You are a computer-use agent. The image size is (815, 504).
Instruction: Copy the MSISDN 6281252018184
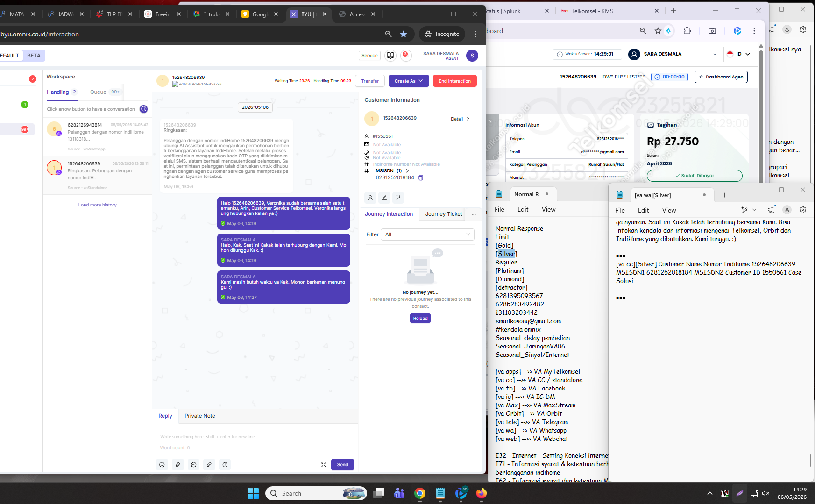pos(420,178)
